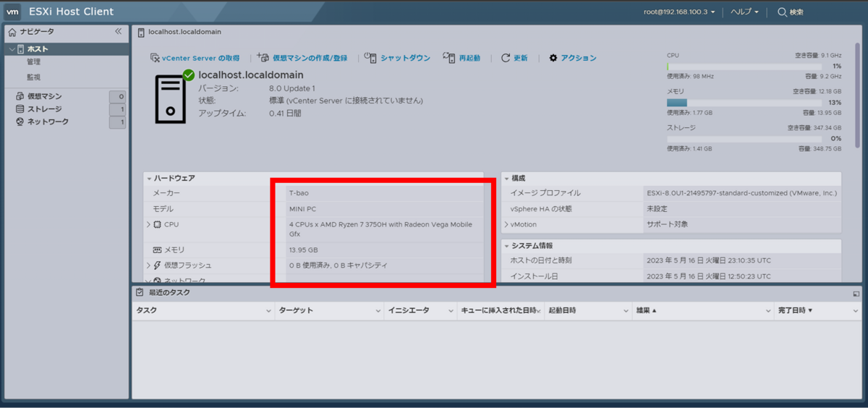Click 13.95 GB memory value
The image size is (868, 408).
point(302,250)
